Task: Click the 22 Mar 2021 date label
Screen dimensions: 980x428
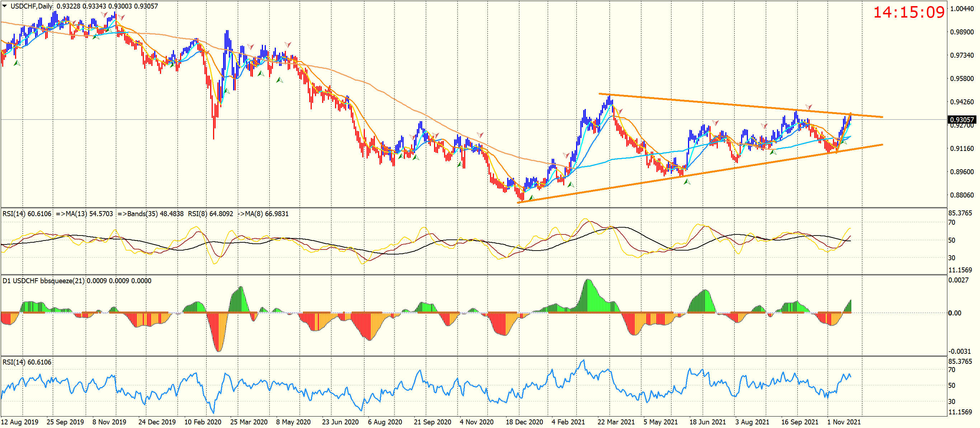Action: tap(616, 422)
